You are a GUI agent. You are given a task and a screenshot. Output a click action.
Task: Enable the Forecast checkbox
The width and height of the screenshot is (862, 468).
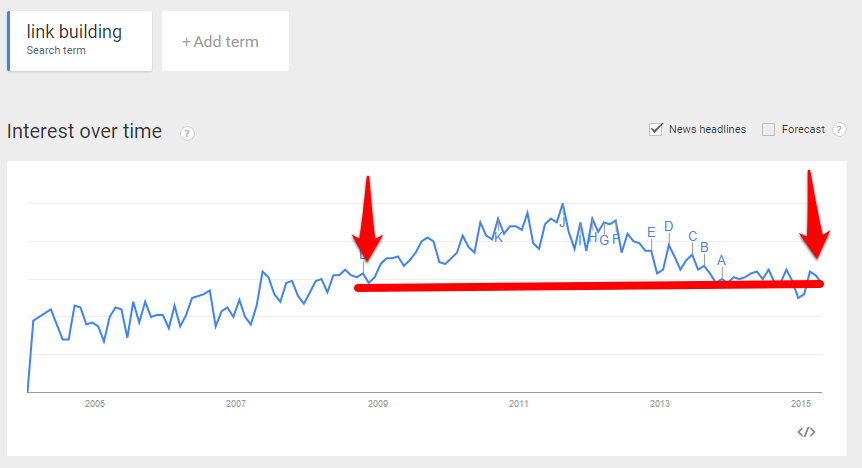tap(769, 129)
